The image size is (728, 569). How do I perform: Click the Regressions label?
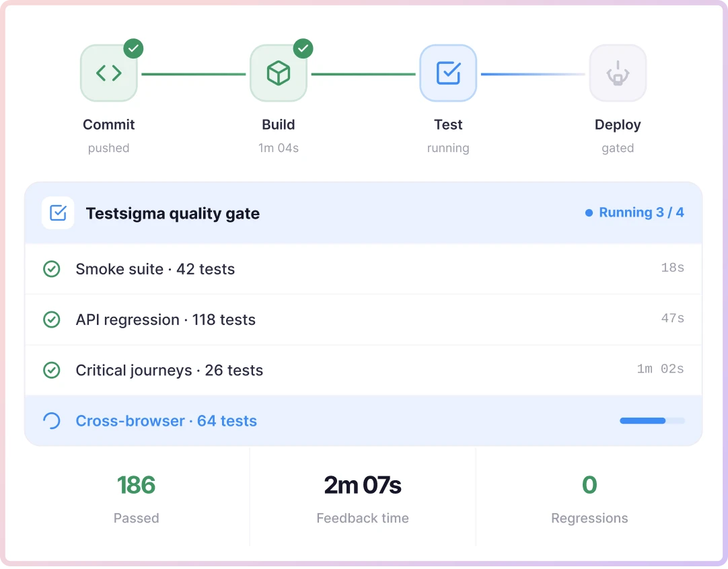coord(589,519)
